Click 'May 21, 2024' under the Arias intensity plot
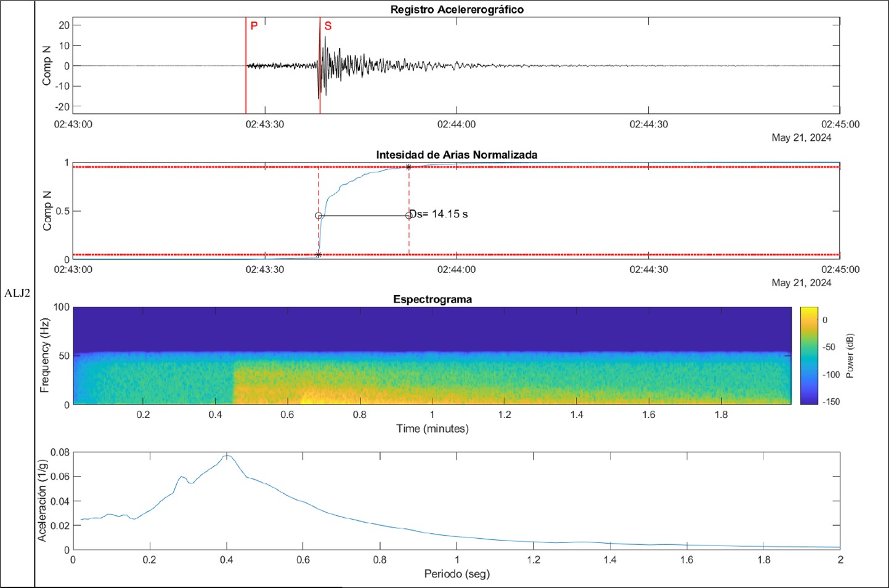This screenshot has width=889, height=588. pyautogui.click(x=802, y=283)
